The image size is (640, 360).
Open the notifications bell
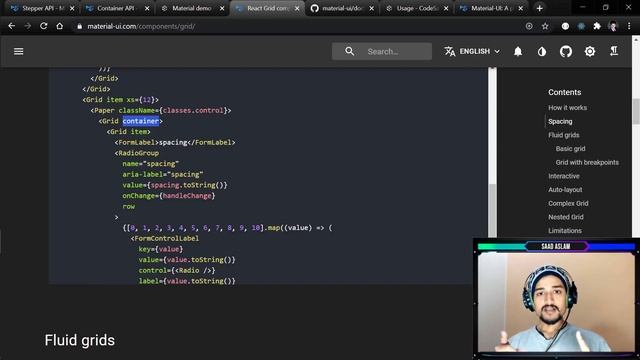518,51
